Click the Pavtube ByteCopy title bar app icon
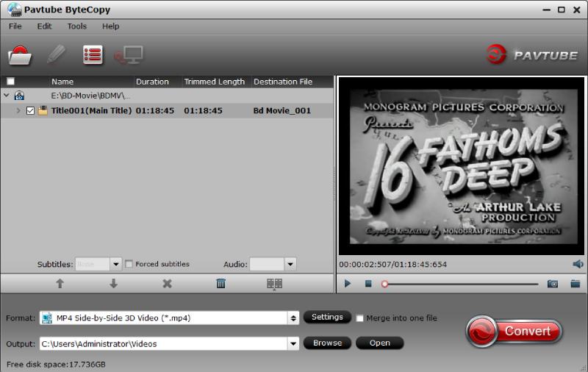This screenshot has width=588, height=372. pyautogui.click(x=15, y=10)
